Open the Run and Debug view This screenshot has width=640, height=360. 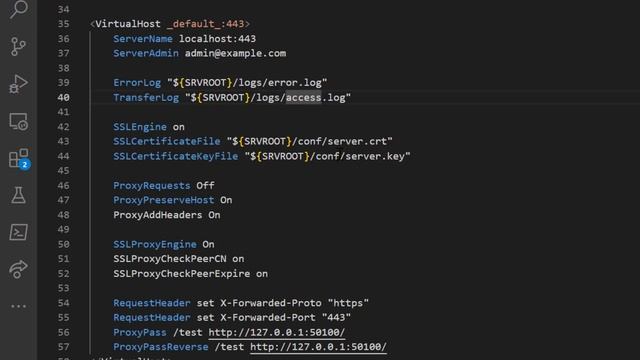click(18, 84)
